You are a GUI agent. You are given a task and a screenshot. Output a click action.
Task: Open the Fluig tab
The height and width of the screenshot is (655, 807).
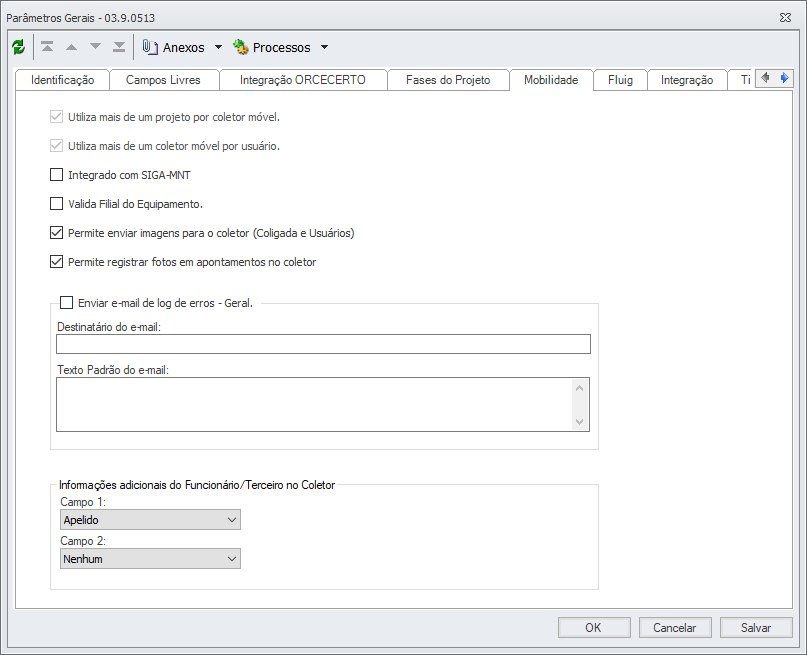pyautogui.click(x=620, y=80)
